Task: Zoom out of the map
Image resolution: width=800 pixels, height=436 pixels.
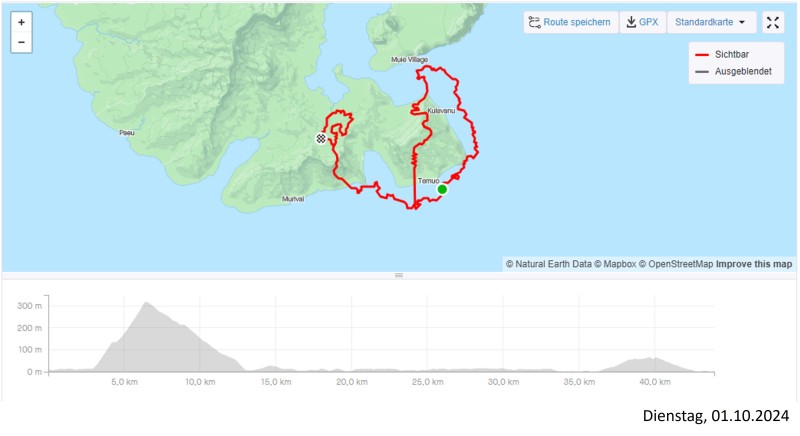Action: point(22,43)
